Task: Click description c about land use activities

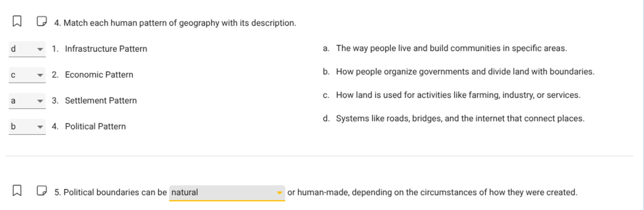Action: click(x=458, y=95)
